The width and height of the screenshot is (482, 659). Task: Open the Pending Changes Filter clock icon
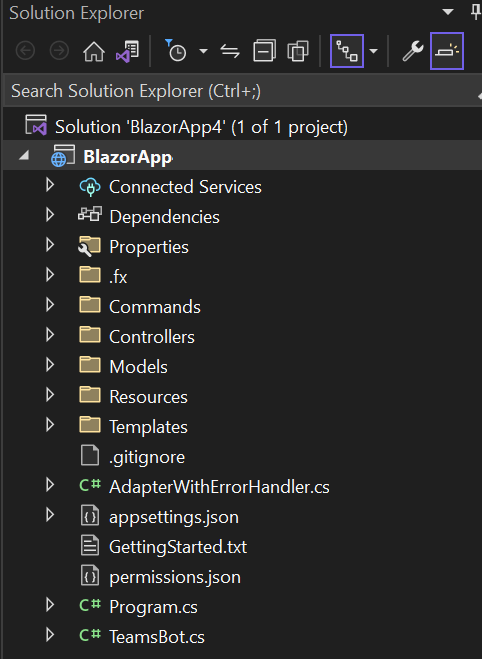coord(176,51)
